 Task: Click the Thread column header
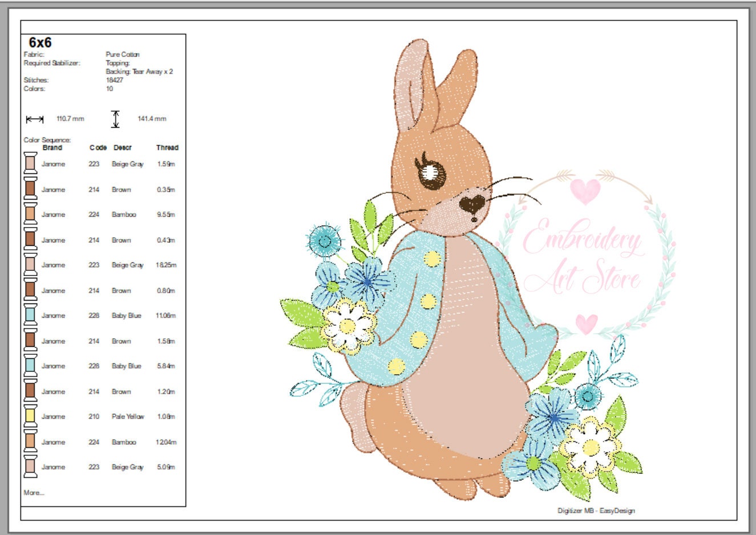168,147
